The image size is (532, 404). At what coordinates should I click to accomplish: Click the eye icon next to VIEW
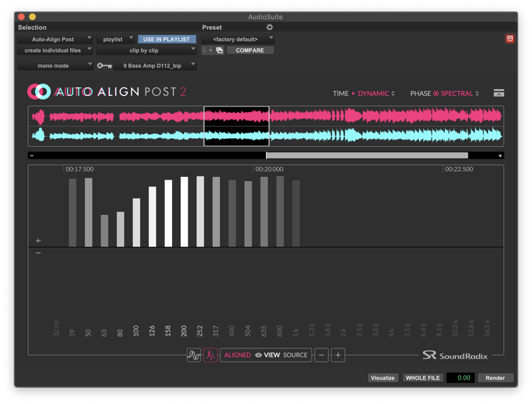tap(259, 355)
